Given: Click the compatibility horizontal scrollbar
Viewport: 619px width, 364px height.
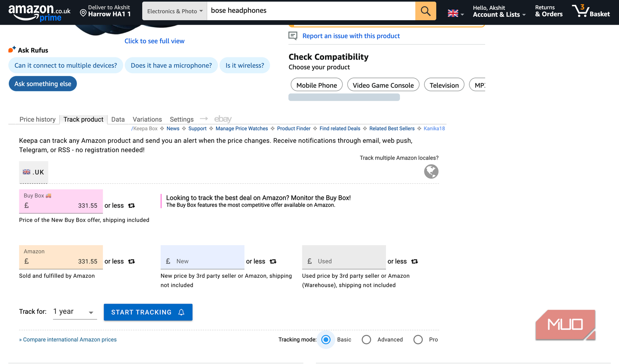Looking at the screenshot, I should pyautogui.click(x=344, y=97).
